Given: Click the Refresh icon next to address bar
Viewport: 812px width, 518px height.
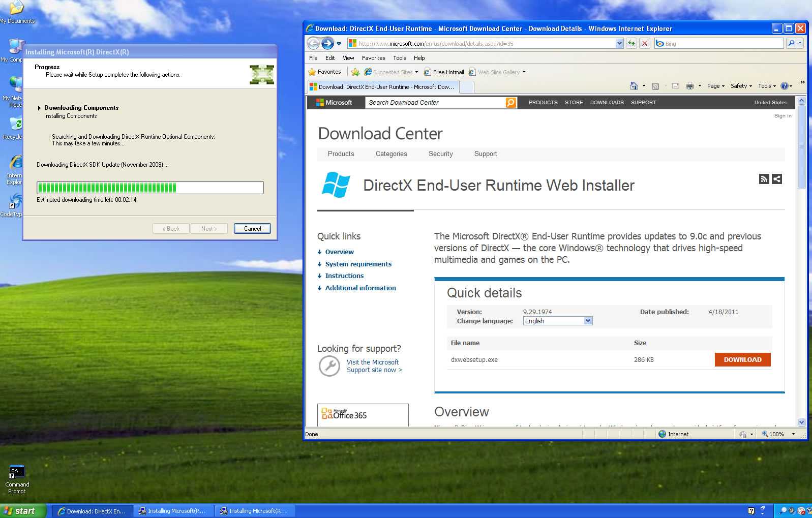Looking at the screenshot, I should click(x=631, y=43).
